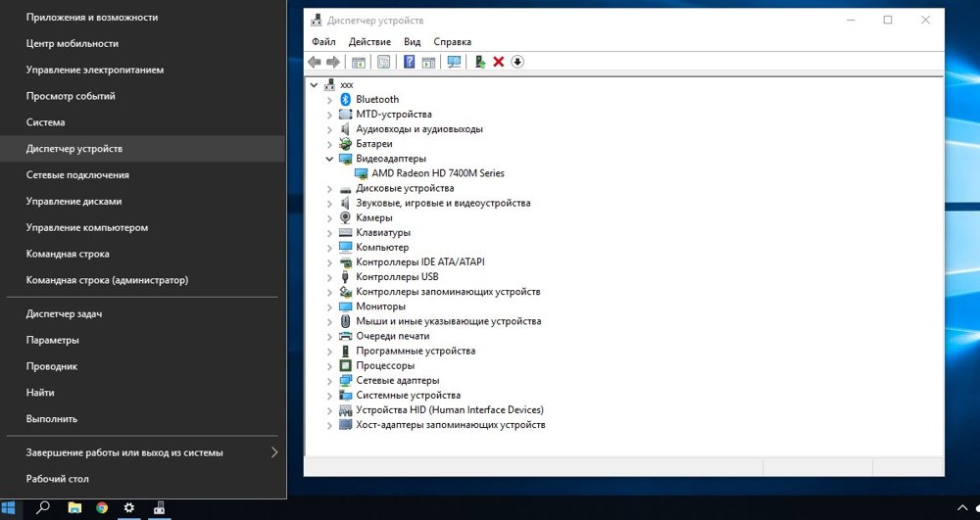Collapse the Видеоадаптеры category
This screenshot has width=980, height=520.
[x=329, y=159]
